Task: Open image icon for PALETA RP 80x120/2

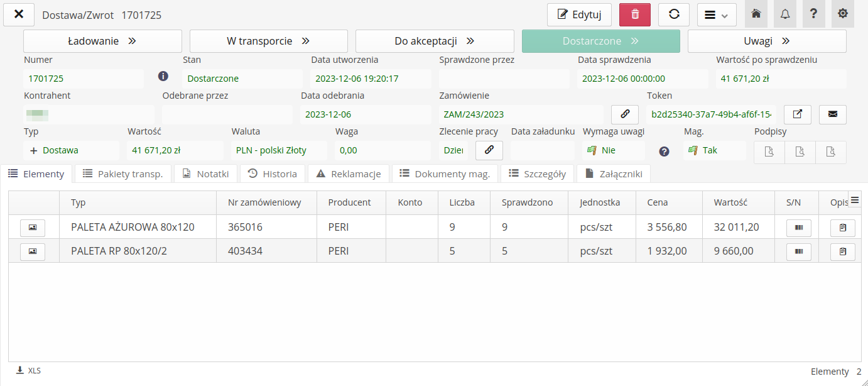Action: pyautogui.click(x=33, y=251)
